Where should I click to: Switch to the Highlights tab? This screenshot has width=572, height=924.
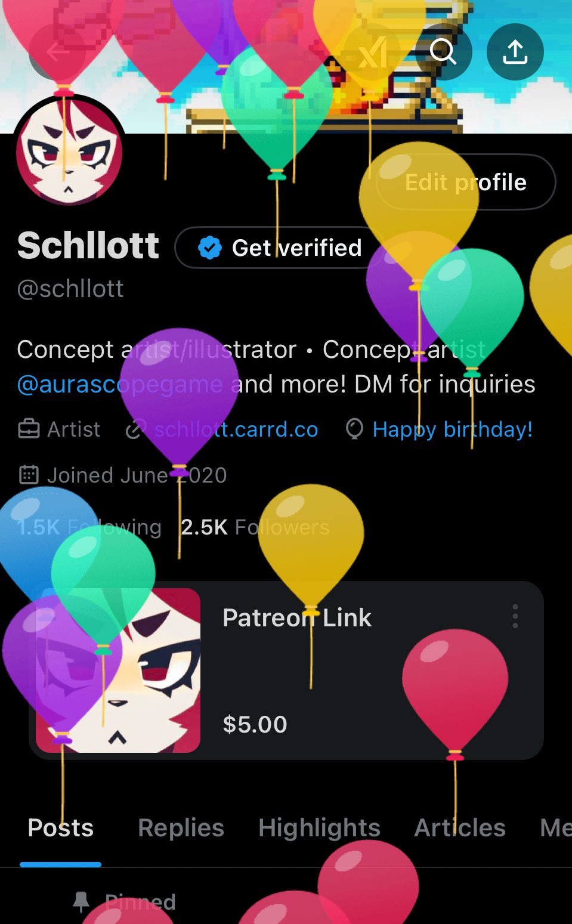(319, 828)
